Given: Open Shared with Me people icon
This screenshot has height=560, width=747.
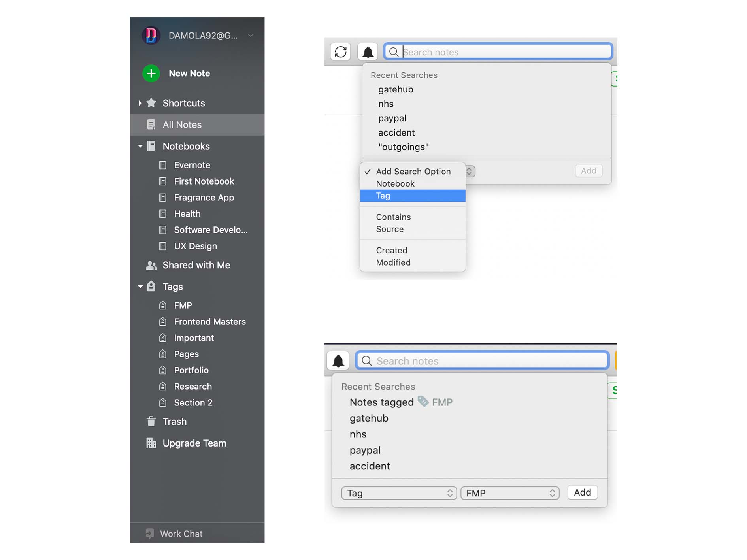Looking at the screenshot, I should 151,265.
